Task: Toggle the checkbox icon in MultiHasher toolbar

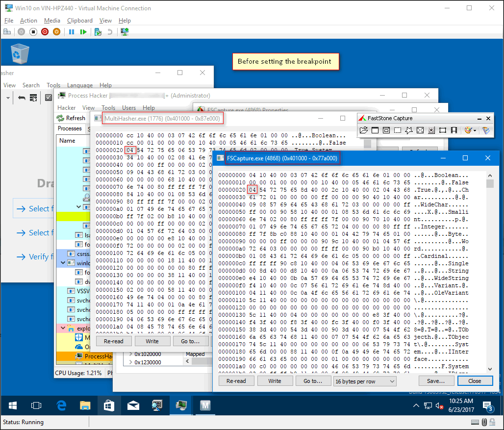Action: coord(49,98)
